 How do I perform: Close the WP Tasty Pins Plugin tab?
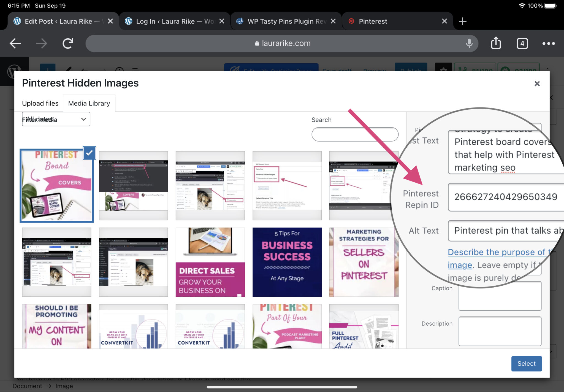point(333,21)
